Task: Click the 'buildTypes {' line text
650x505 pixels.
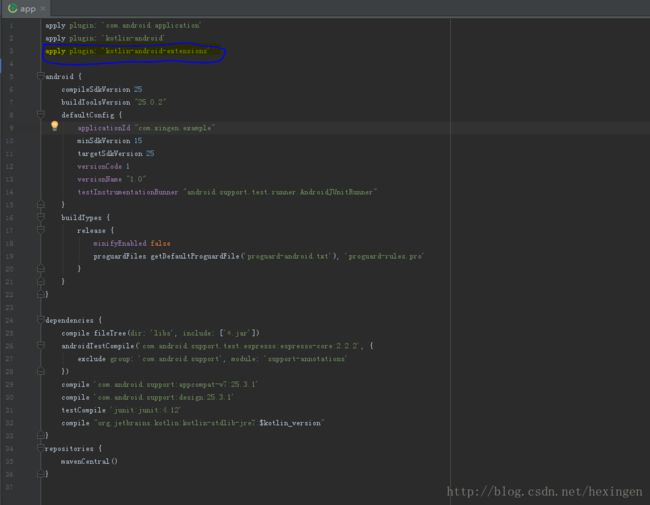Action: pyautogui.click(x=85, y=217)
